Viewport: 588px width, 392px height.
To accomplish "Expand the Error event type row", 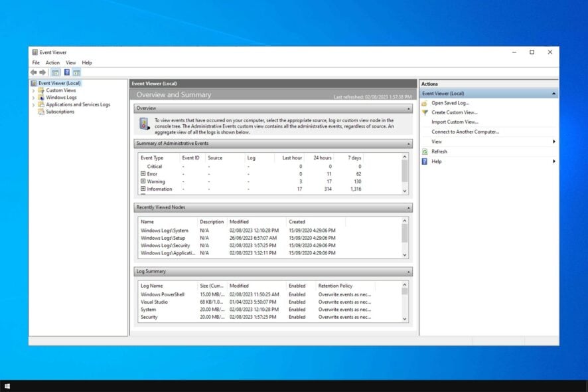I will (143, 174).
